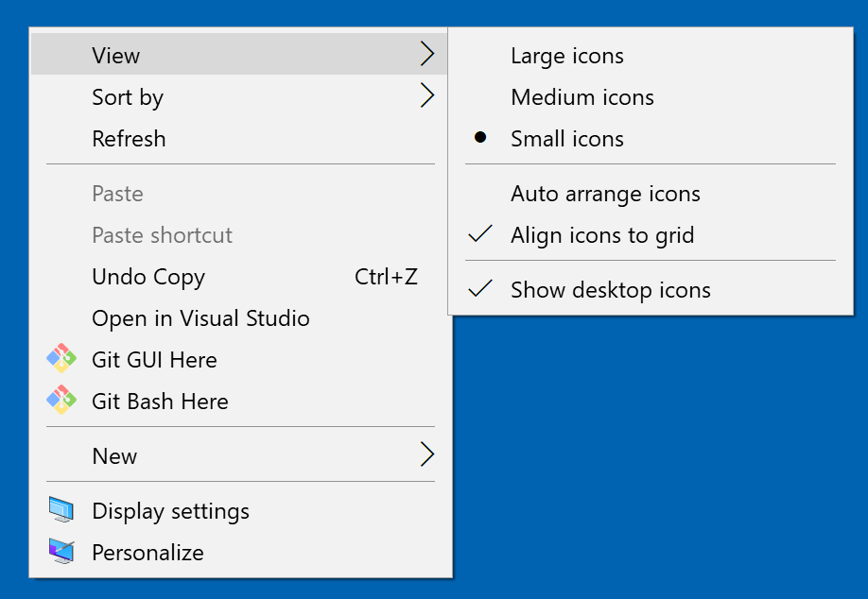Refresh the desktop
Screen dimensions: 868x599
239,138
